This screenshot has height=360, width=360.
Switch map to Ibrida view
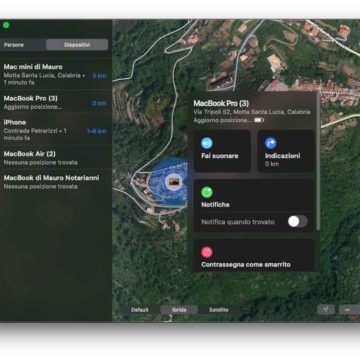179,310
